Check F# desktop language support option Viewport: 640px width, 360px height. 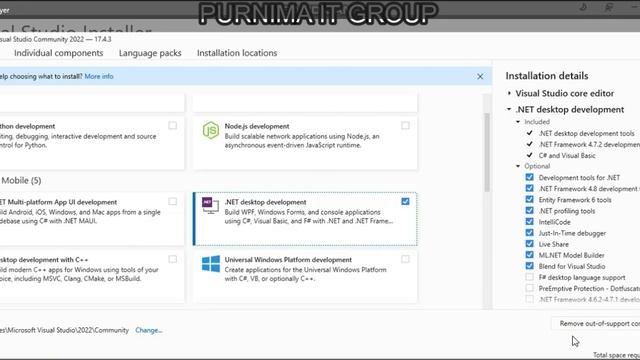coord(529,277)
